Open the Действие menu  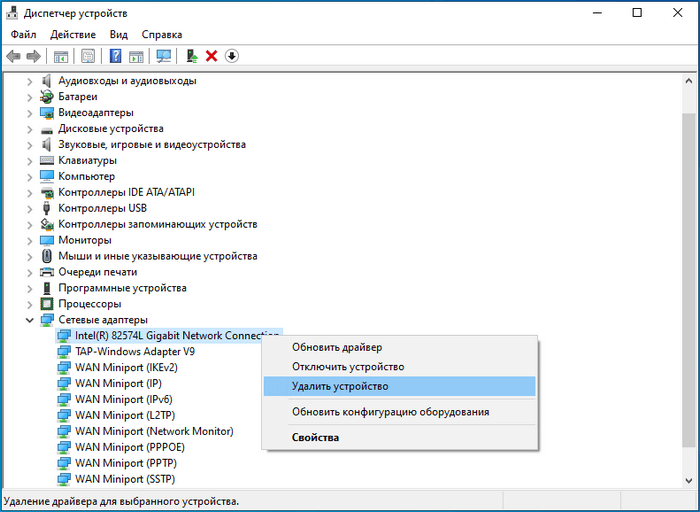pos(73,34)
